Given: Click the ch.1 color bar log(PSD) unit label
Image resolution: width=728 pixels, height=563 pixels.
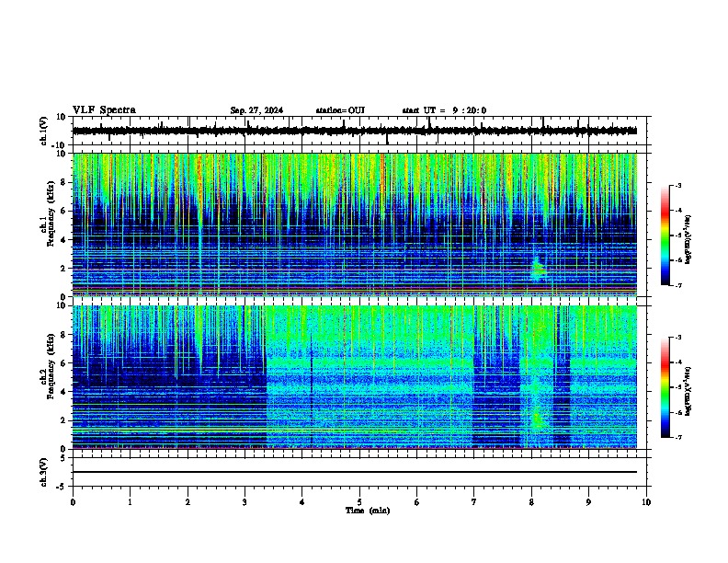Looking at the screenshot, I should (x=688, y=240).
